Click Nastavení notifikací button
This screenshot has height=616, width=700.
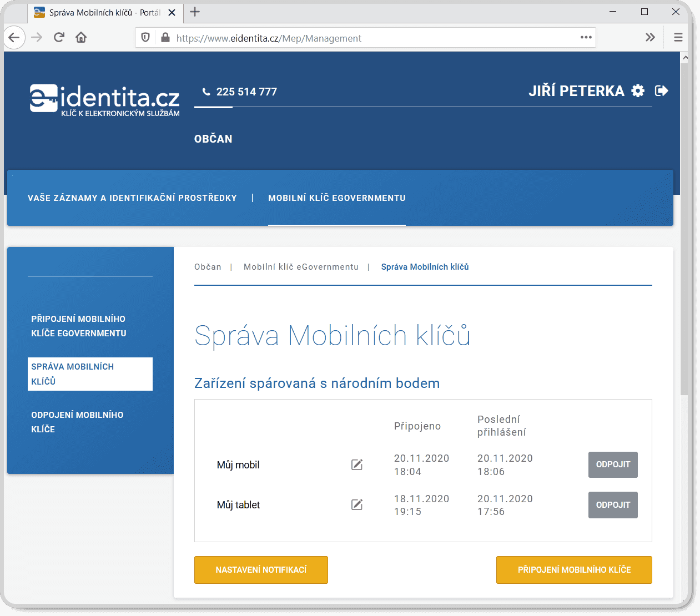coord(261,570)
